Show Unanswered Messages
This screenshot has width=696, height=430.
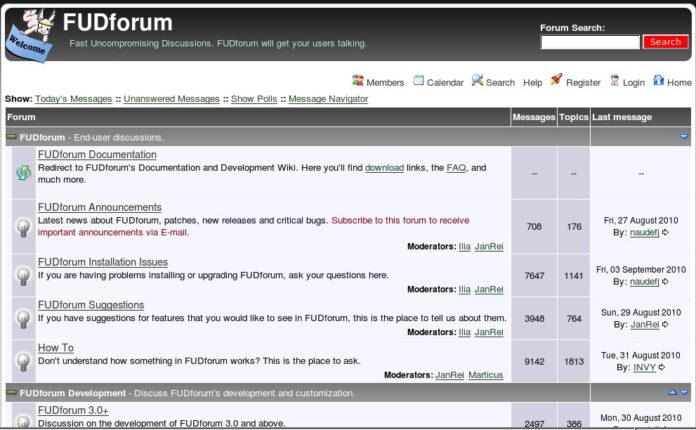pyautogui.click(x=171, y=99)
